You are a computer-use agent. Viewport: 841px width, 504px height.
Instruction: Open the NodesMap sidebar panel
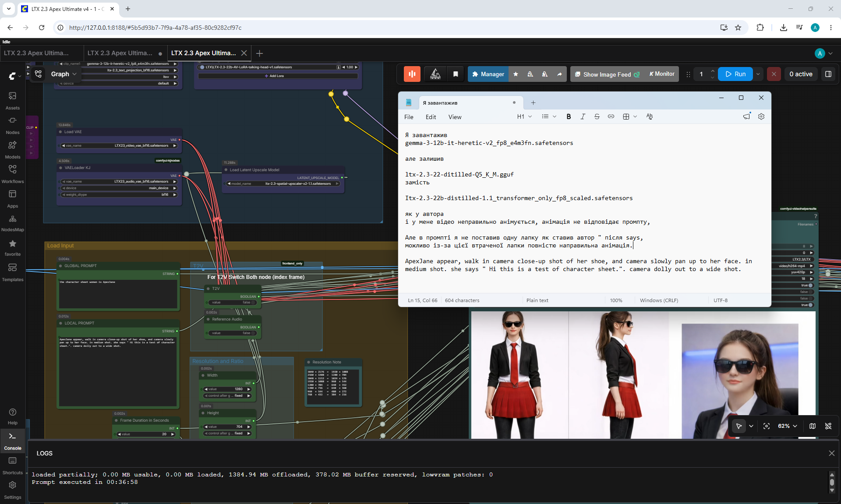13,223
